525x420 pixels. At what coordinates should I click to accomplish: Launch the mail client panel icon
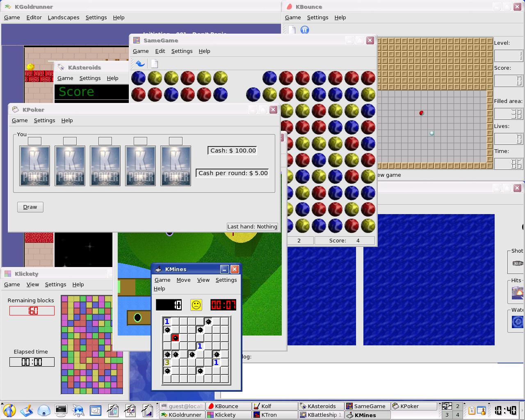pyautogui.click(x=96, y=410)
